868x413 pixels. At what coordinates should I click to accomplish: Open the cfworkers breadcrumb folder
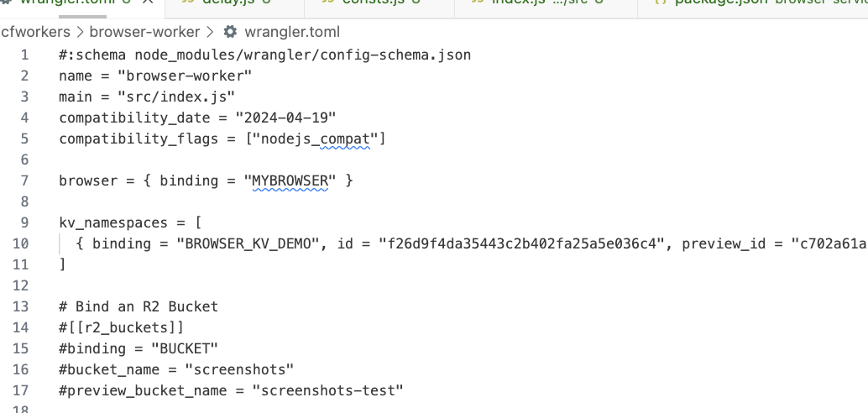[x=35, y=32]
